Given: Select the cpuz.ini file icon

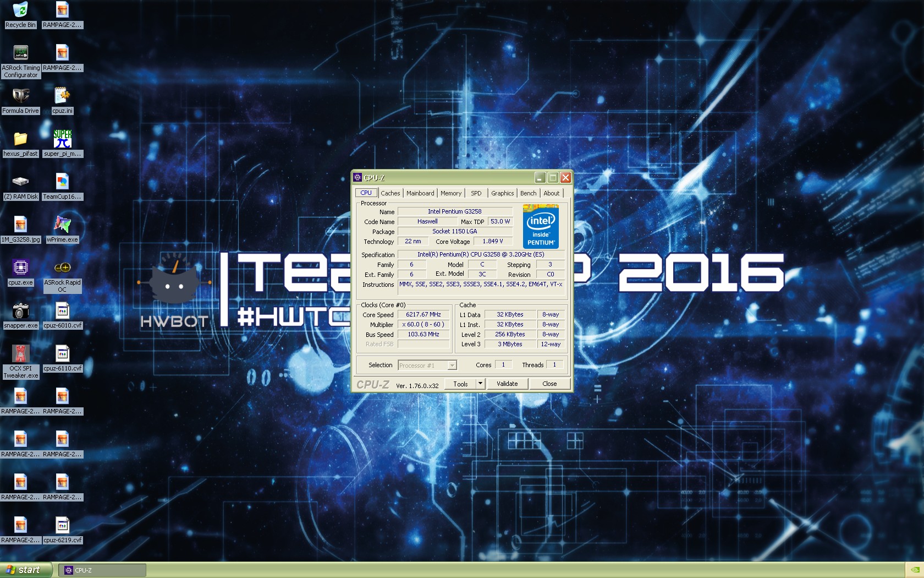Looking at the screenshot, I should click(62, 101).
